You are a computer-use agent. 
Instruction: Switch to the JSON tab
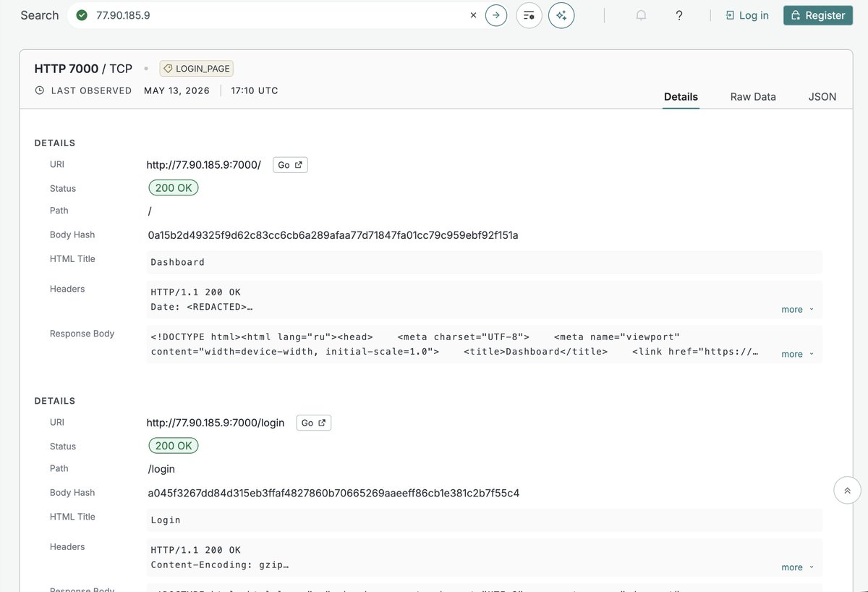pyautogui.click(x=822, y=96)
